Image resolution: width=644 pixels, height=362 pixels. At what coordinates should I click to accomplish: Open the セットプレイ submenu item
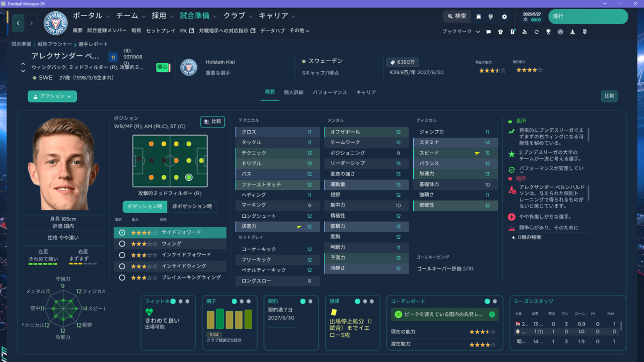(160, 31)
